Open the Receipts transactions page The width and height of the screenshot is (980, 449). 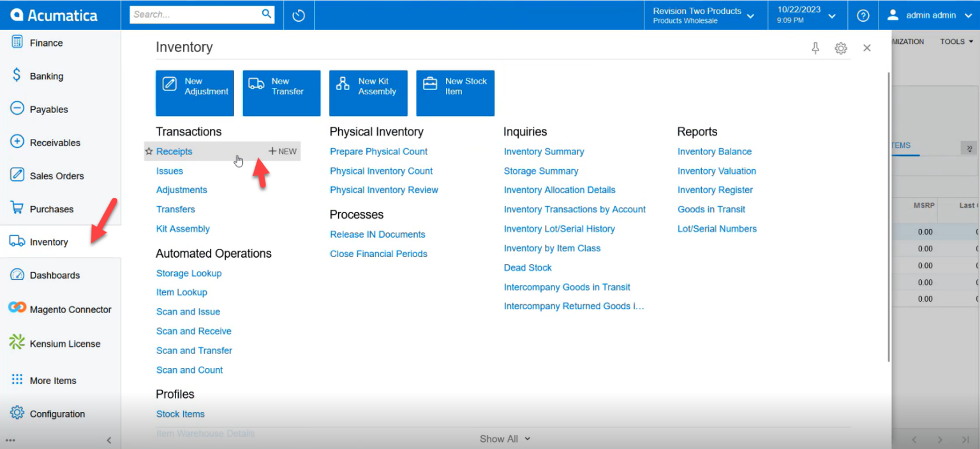pyautogui.click(x=174, y=151)
